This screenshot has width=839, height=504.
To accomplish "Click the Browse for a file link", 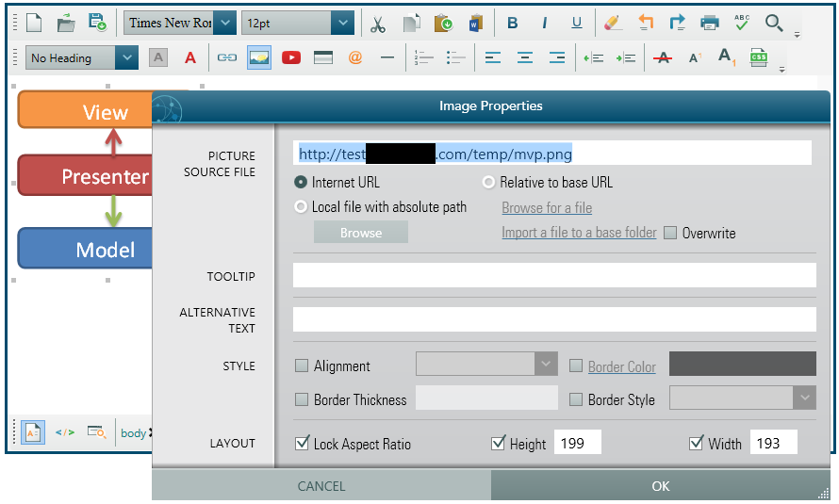I will [x=547, y=207].
